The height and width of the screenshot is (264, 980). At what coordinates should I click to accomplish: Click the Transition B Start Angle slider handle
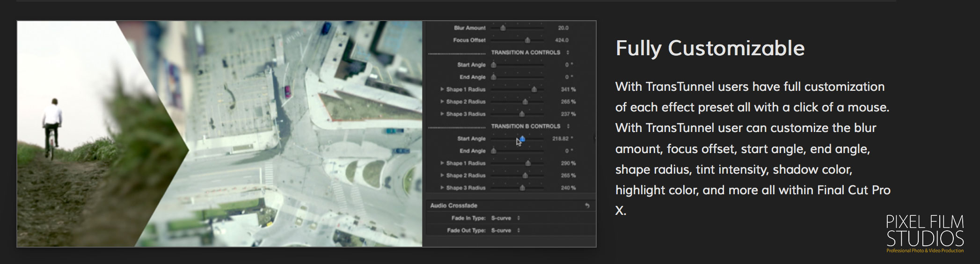point(522,139)
